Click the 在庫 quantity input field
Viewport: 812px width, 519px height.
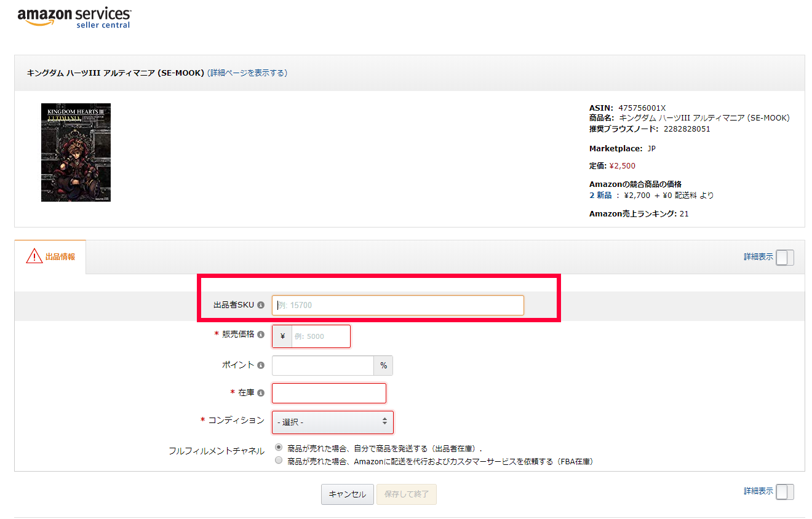[x=328, y=393]
